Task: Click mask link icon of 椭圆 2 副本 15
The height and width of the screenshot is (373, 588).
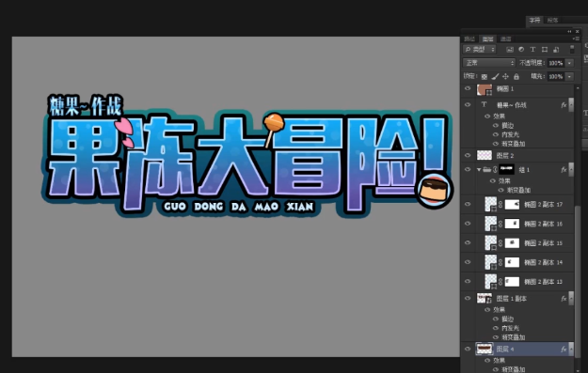Action: (501, 243)
